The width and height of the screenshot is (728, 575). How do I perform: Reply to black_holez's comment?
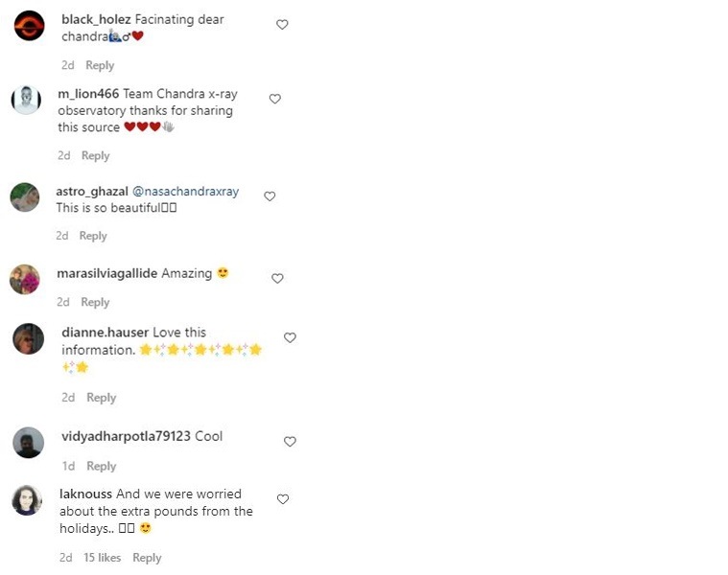(100, 65)
